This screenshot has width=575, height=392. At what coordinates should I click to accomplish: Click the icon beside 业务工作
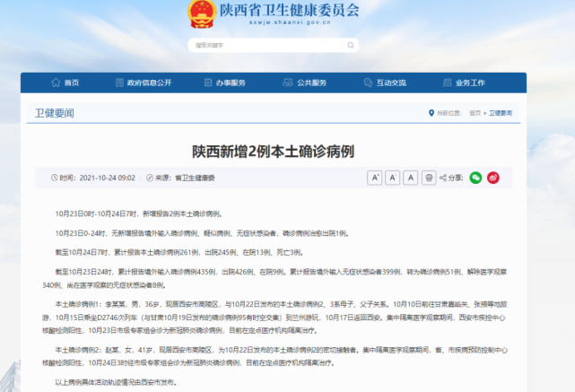coord(447,83)
